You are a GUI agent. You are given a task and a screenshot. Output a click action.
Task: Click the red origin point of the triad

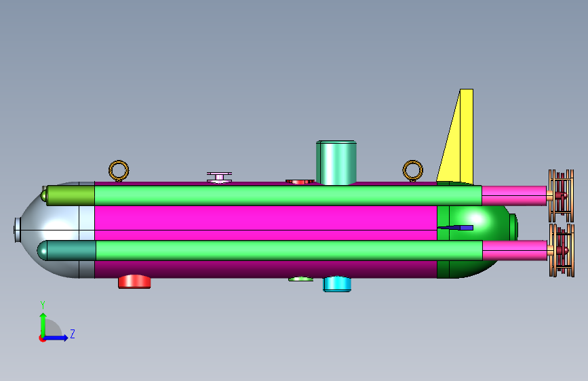click(42, 338)
